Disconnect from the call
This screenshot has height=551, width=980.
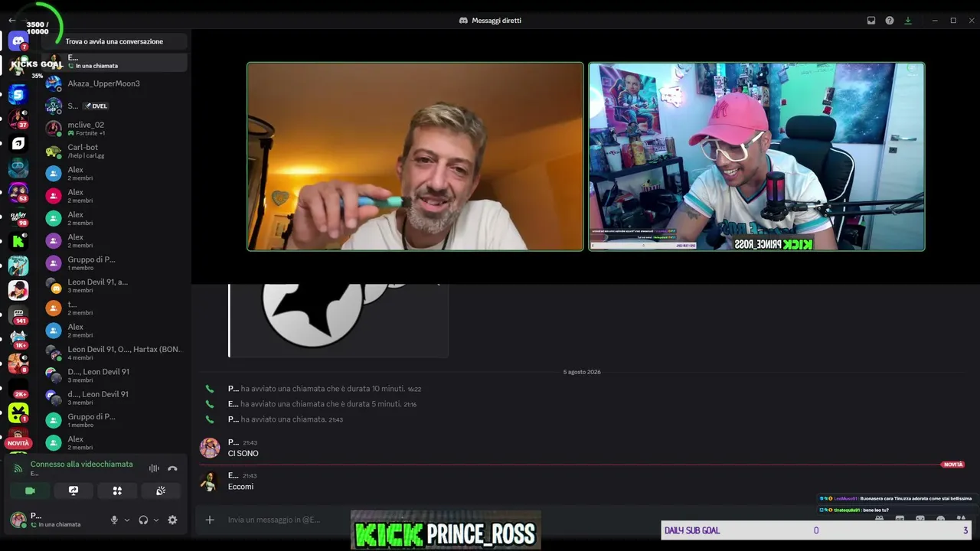coord(172,468)
